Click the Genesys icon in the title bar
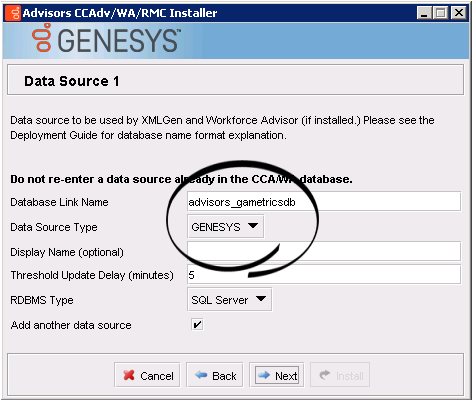The image size is (472, 400). click(x=13, y=13)
